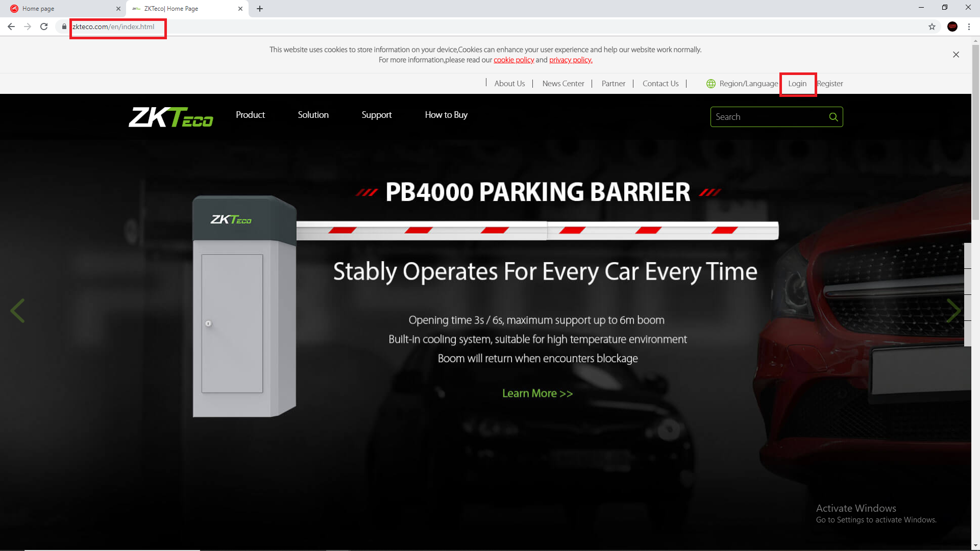The height and width of the screenshot is (551, 980).
Task: Open the Product menu
Action: [x=250, y=115]
